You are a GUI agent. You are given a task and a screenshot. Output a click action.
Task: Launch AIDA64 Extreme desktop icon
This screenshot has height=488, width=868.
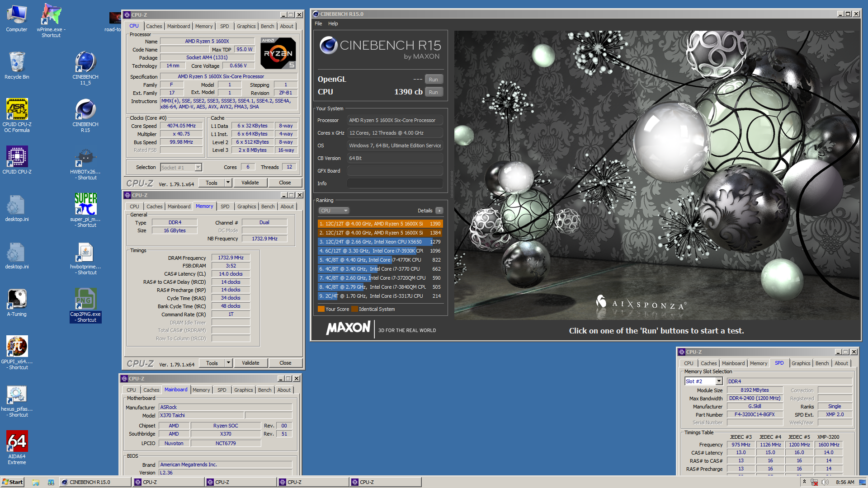coord(17,448)
